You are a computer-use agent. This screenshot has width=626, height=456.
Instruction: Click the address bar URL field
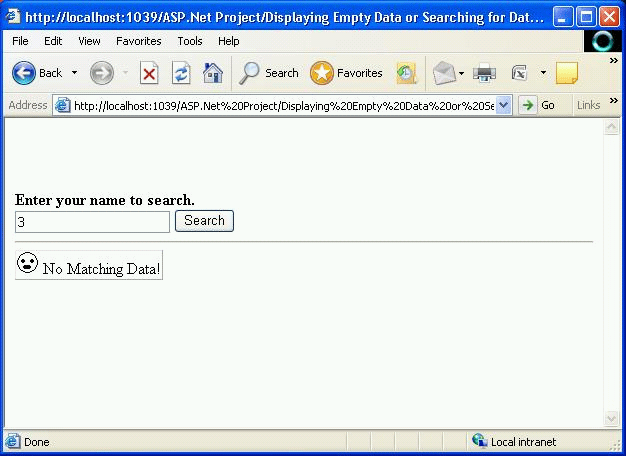pyautogui.click(x=284, y=106)
